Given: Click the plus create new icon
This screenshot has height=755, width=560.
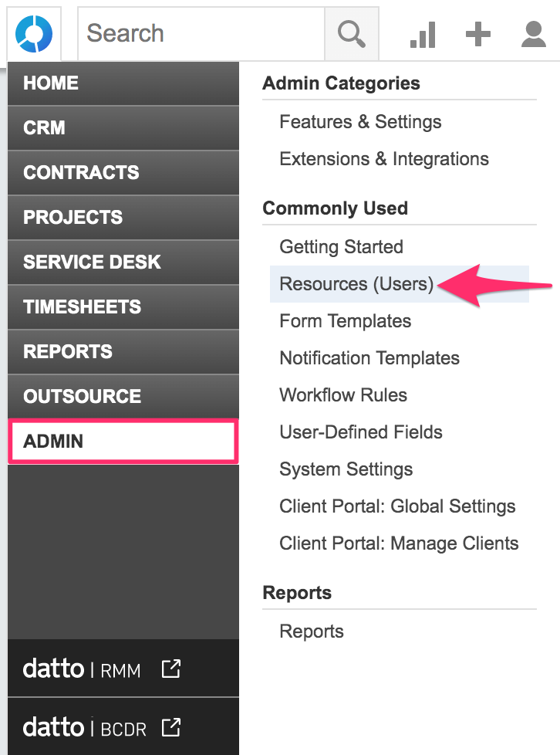Looking at the screenshot, I should tap(478, 34).
